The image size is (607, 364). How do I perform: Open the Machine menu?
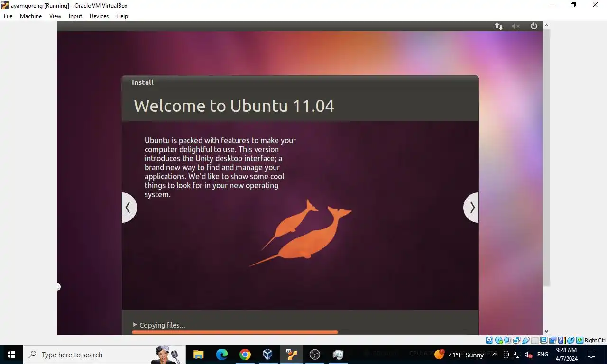point(31,16)
